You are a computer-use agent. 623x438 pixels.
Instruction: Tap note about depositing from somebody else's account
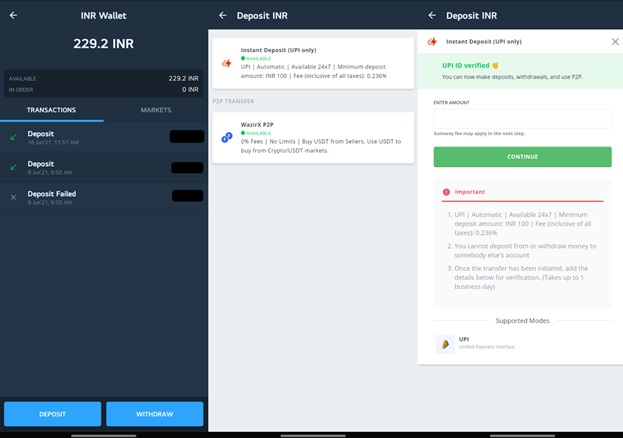(525, 250)
